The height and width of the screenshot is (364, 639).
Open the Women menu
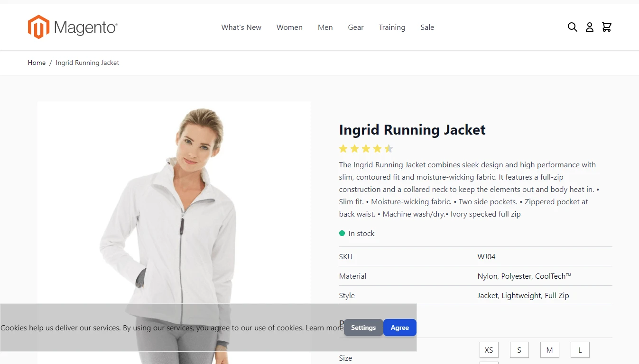pos(289,27)
